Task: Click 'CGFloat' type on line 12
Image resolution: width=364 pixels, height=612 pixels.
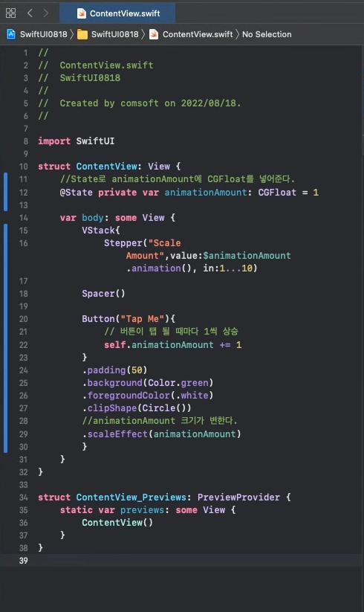Action: (x=277, y=193)
